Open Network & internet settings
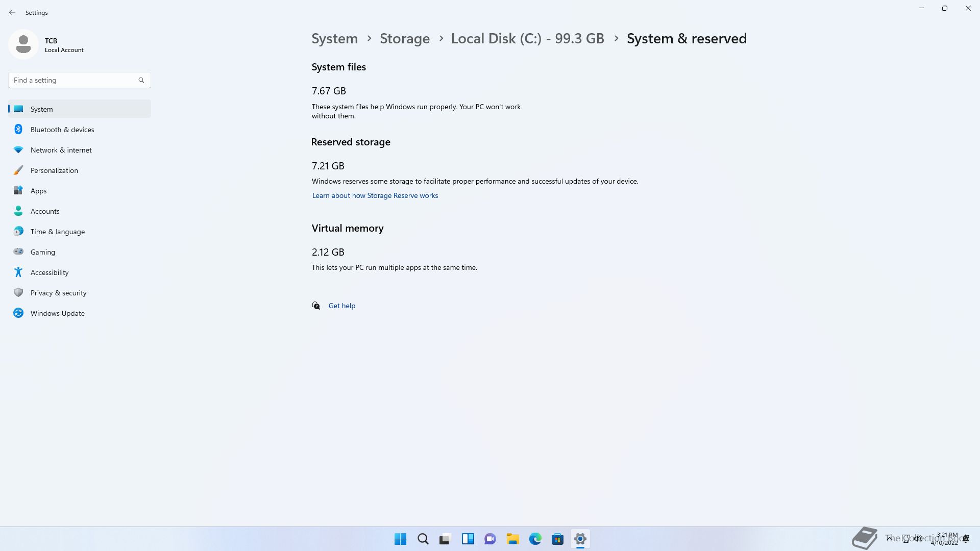 coord(80,150)
